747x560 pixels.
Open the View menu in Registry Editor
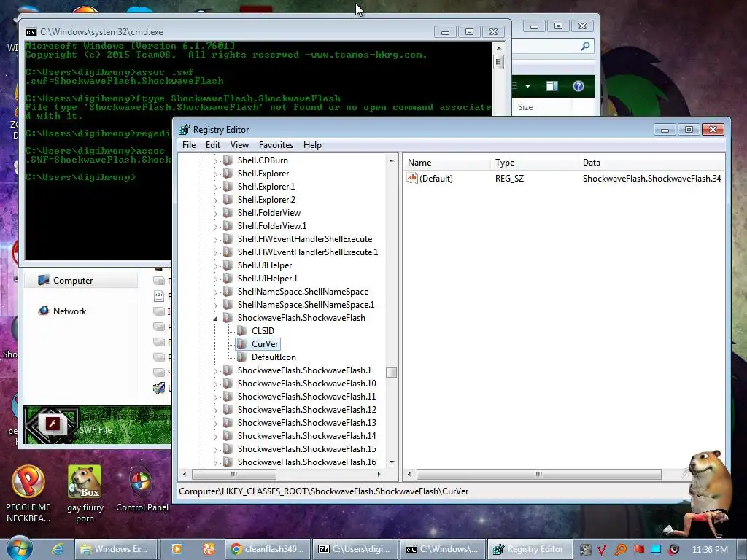click(x=239, y=145)
